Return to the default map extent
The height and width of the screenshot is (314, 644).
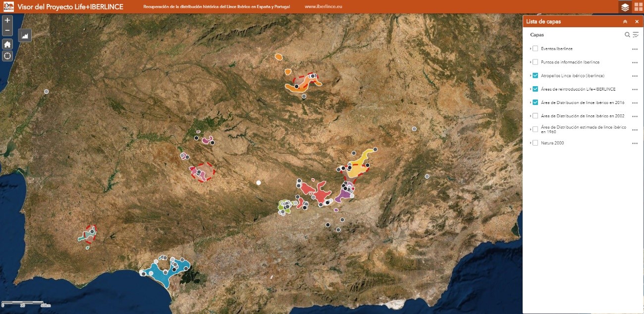(x=7, y=44)
